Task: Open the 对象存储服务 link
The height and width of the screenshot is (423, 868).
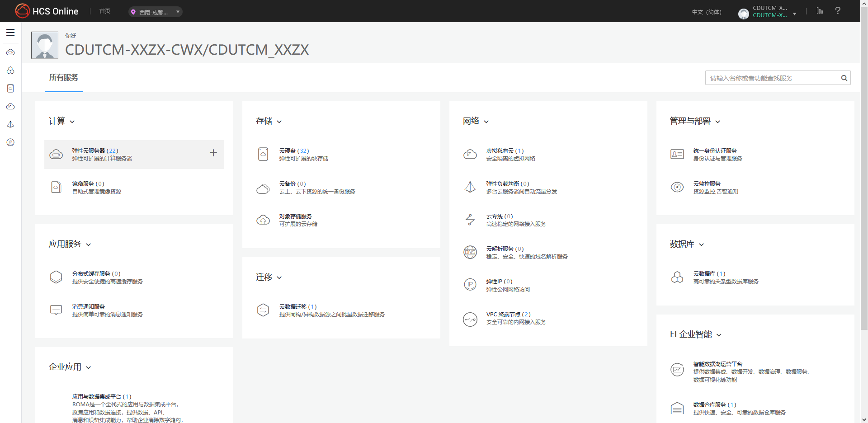Action: [295, 216]
